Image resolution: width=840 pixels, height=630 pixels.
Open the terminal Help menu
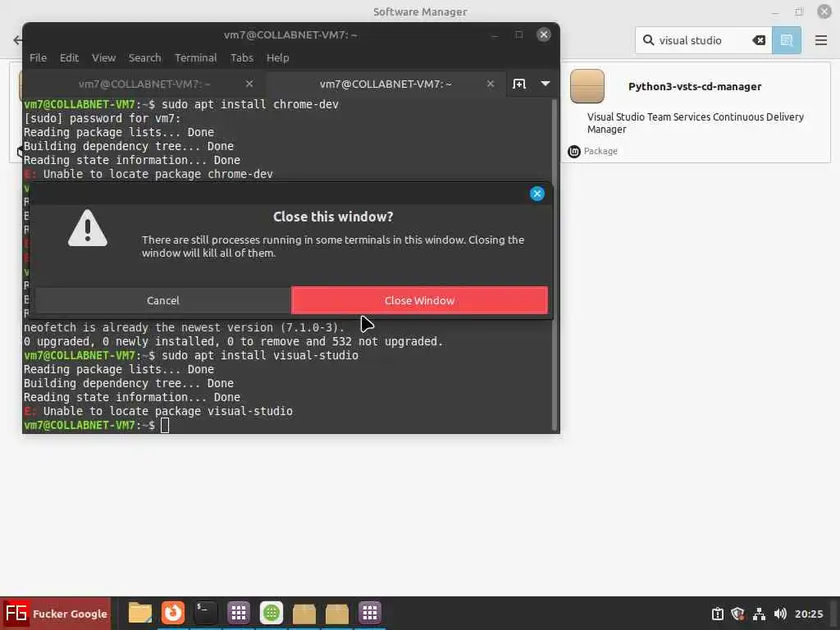(x=277, y=58)
